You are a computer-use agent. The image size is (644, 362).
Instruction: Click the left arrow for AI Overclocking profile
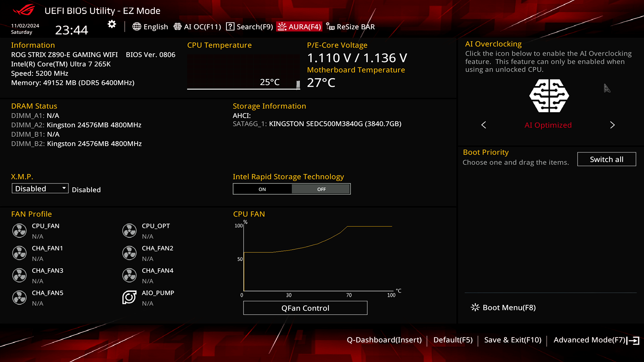tap(484, 125)
